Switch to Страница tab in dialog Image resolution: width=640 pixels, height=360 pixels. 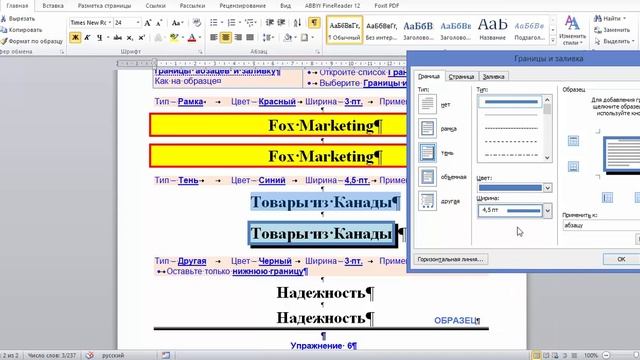point(461,76)
